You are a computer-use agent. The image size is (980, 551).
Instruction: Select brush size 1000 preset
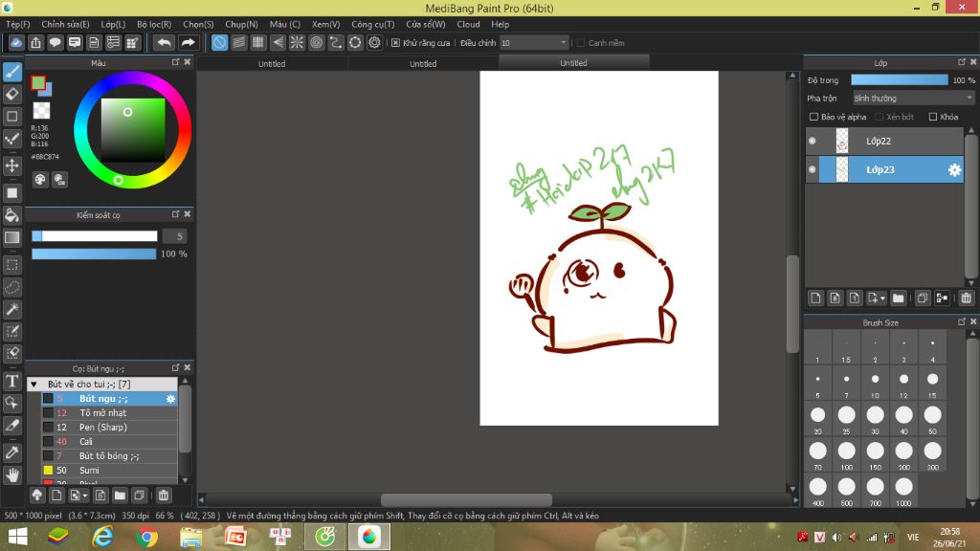click(903, 491)
